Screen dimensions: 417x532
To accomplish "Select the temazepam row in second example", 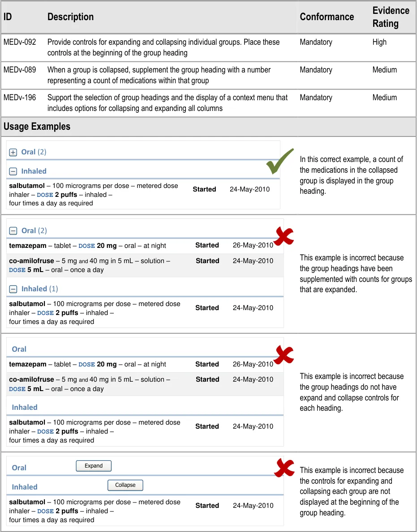I will [87, 246].
